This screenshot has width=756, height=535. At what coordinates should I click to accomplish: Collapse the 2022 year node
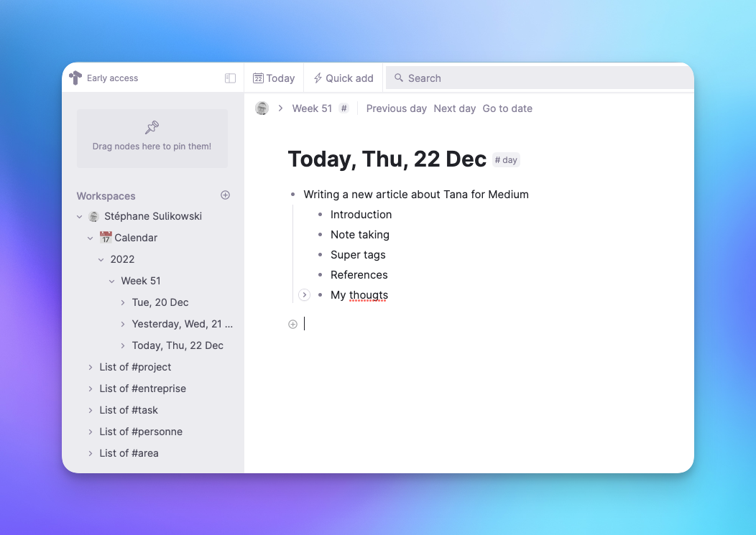(x=101, y=259)
